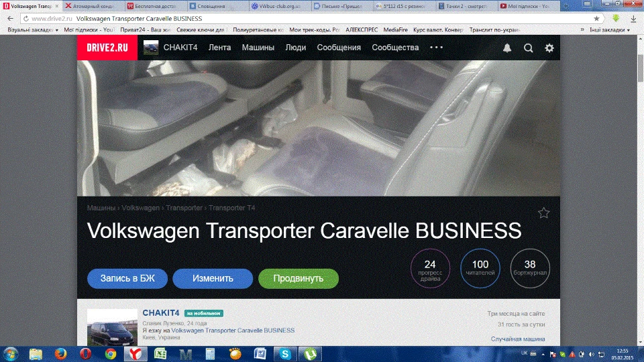Click Запись в БЖ button
Image resolution: width=644 pixels, height=362 pixels.
pos(127,279)
